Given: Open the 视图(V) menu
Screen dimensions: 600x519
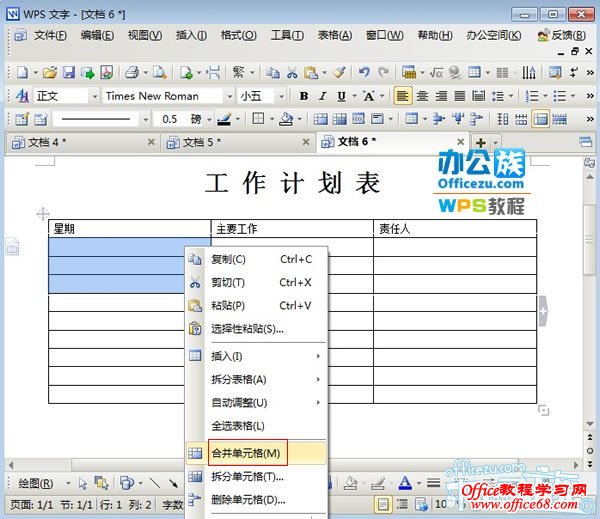Looking at the screenshot, I should click(145, 36).
